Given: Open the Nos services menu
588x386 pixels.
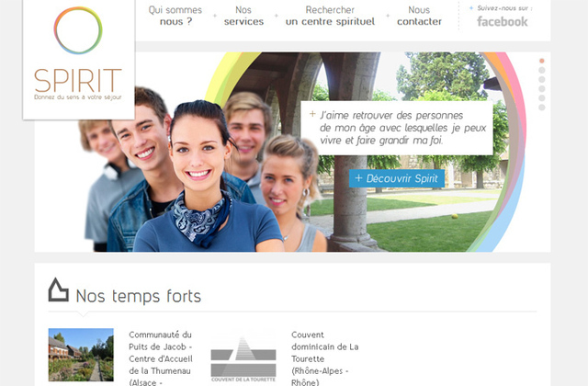Looking at the screenshot, I should [243, 16].
